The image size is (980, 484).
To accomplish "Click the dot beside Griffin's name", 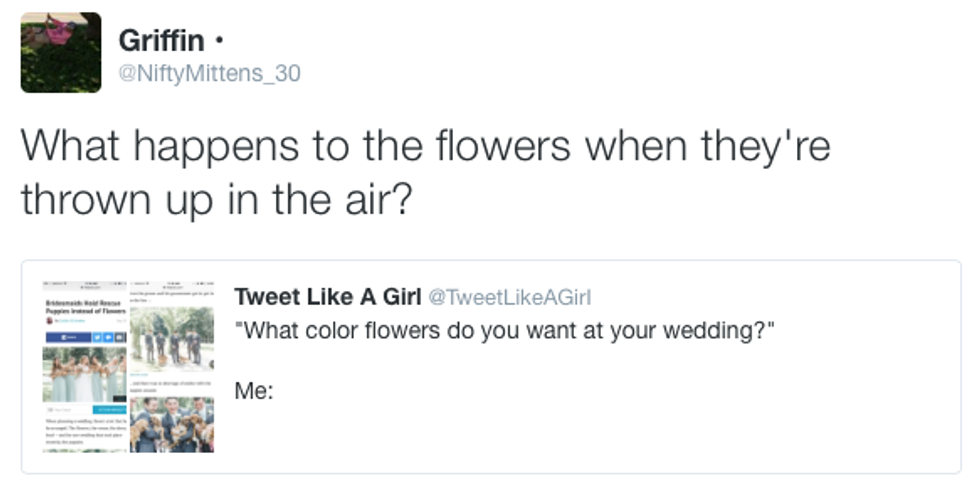I will pyautogui.click(x=219, y=42).
